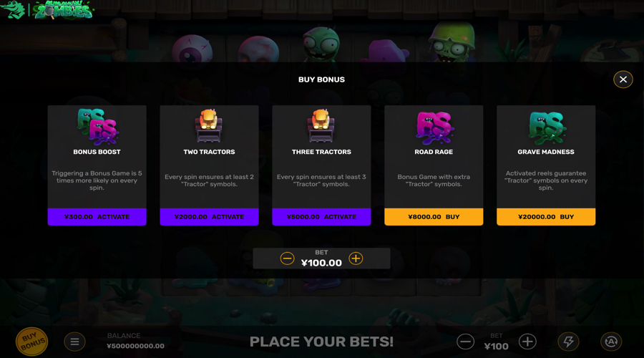Image resolution: width=644 pixels, height=358 pixels.
Task: Close the Buy Bonus dialog
Action: 623,79
